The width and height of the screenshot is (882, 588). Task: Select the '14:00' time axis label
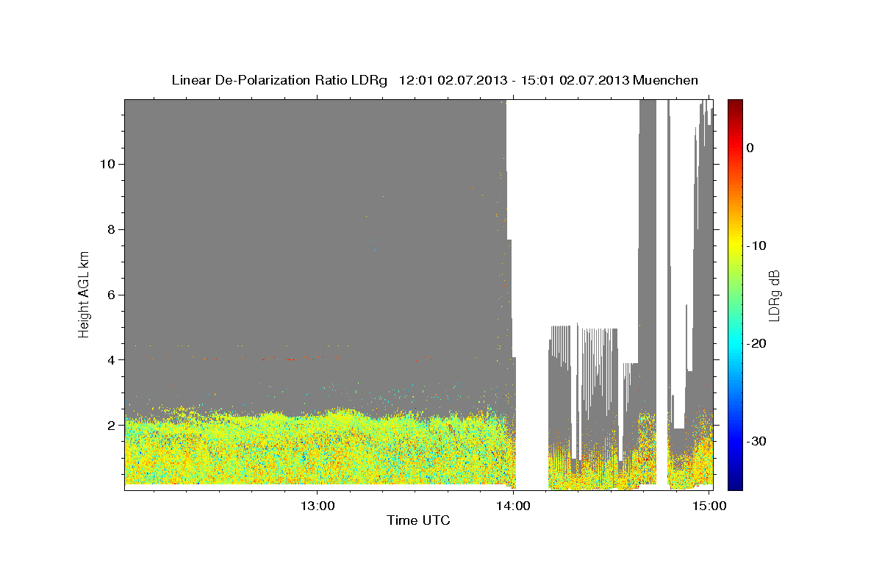pos(512,506)
